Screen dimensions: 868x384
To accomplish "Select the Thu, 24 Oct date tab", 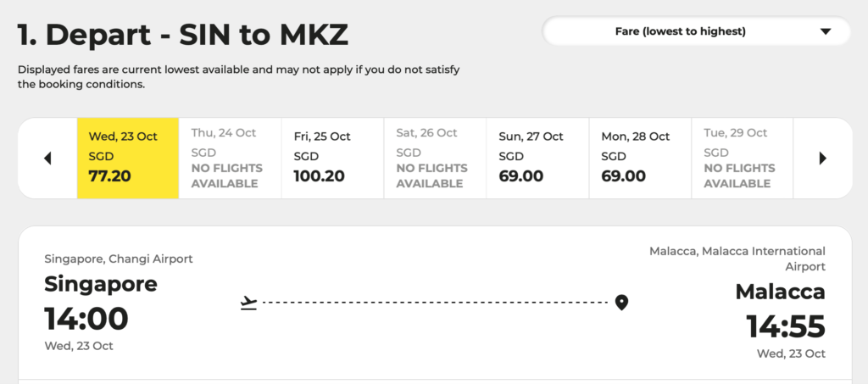I will point(231,159).
